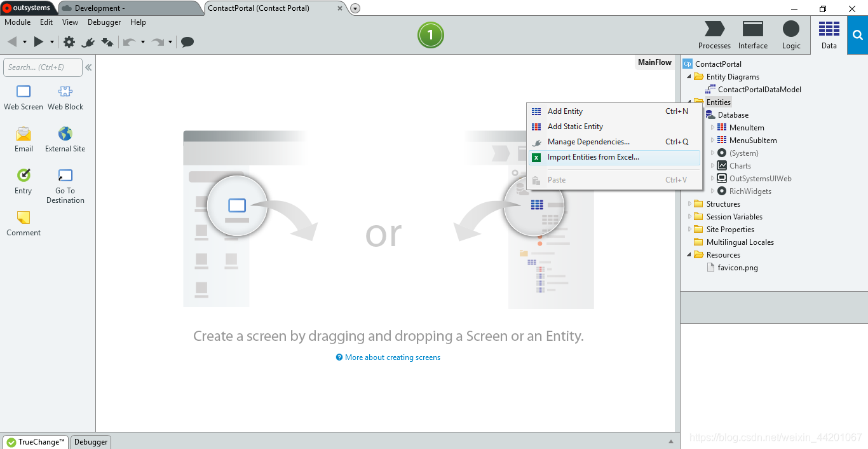Viewport: 868px width, 449px height.
Task: Choose Manage Dependencies from context menu
Action: click(x=614, y=142)
